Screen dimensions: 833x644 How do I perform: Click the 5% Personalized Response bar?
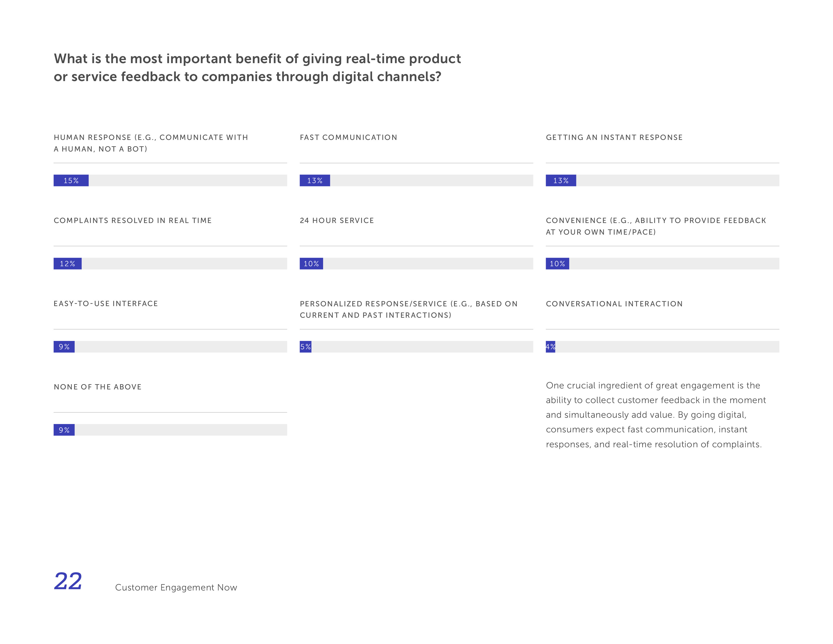(305, 347)
